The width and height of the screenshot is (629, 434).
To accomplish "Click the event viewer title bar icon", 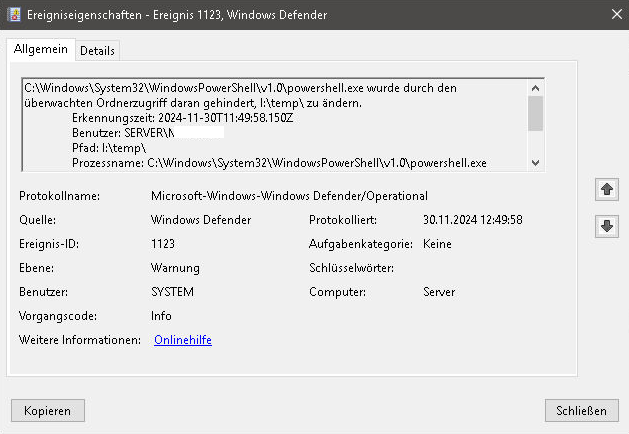I will click(x=14, y=14).
